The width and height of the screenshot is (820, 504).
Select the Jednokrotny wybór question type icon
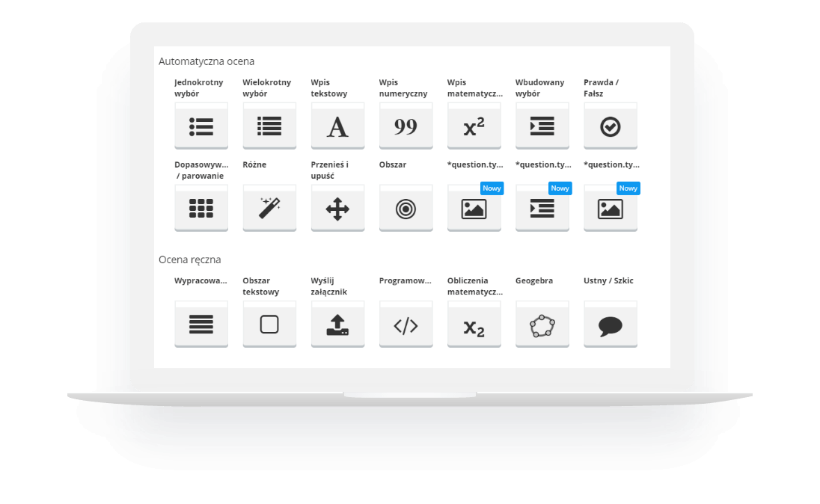tap(201, 126)
